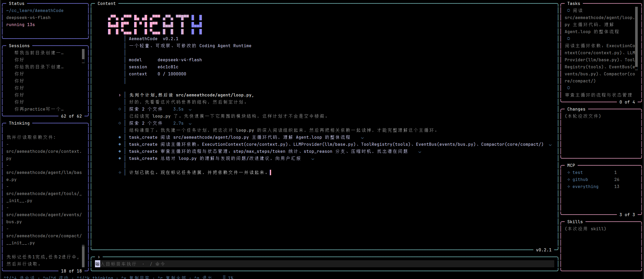Click the AemeathCode v0.2.1 heading
644x279 pixels.
[154, 39]
